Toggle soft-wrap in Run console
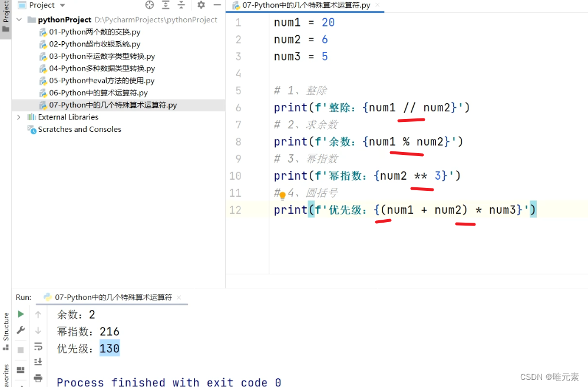588x387 pixels. point(38,346)
